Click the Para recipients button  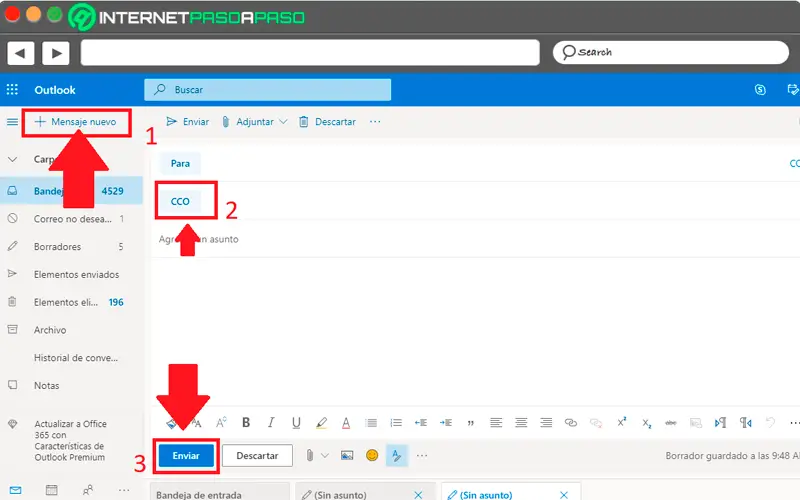point(180,163)
